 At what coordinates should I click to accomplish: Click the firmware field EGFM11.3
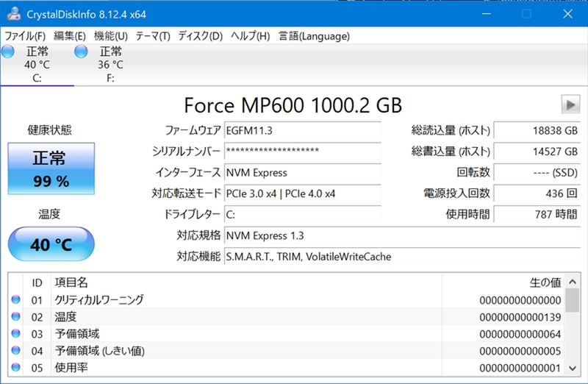(303, 131)
